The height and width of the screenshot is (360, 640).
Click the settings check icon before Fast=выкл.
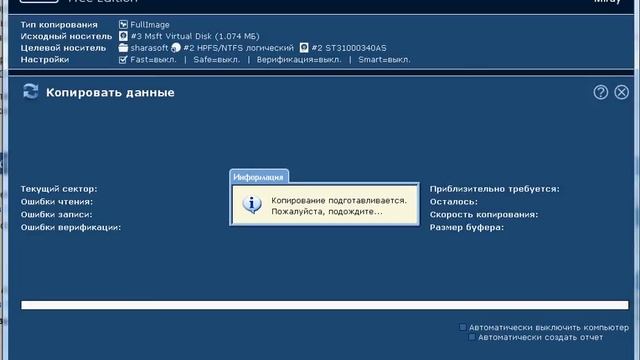[x=123, y=60]
